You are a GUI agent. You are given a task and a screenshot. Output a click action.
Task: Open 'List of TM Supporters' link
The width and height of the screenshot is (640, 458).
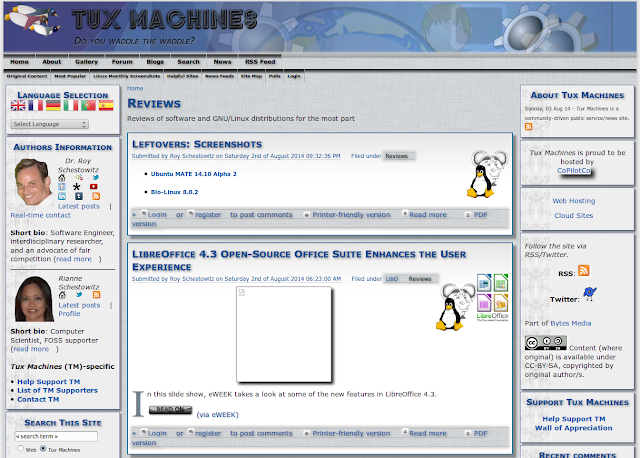pos(58,390)
